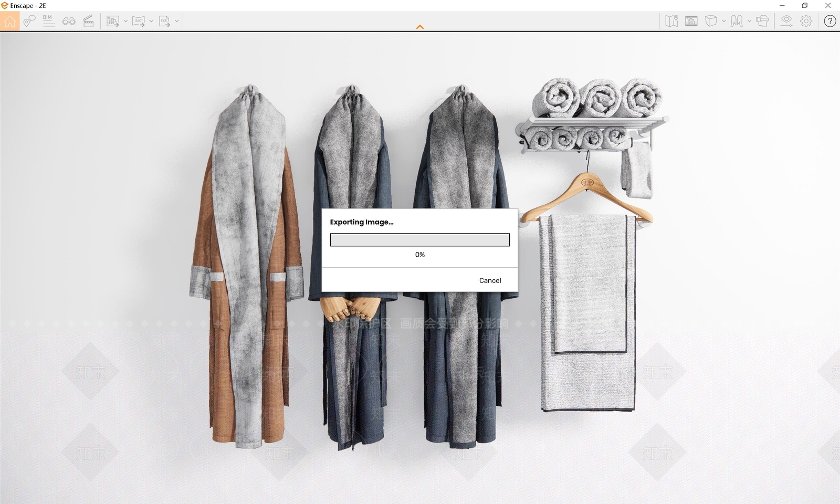Close the Enscape window
The height and width of the screenshot is (504, 840).
tap(828, 5)
